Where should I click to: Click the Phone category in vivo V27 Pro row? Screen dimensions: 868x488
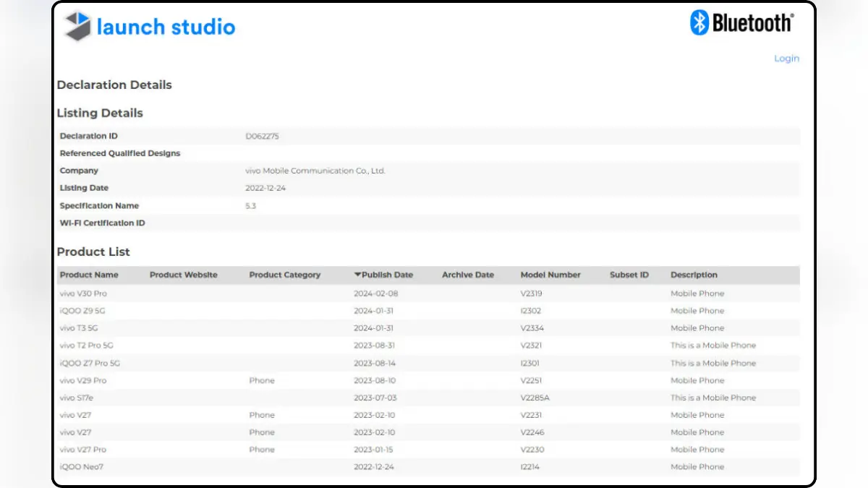click(262, 450)
